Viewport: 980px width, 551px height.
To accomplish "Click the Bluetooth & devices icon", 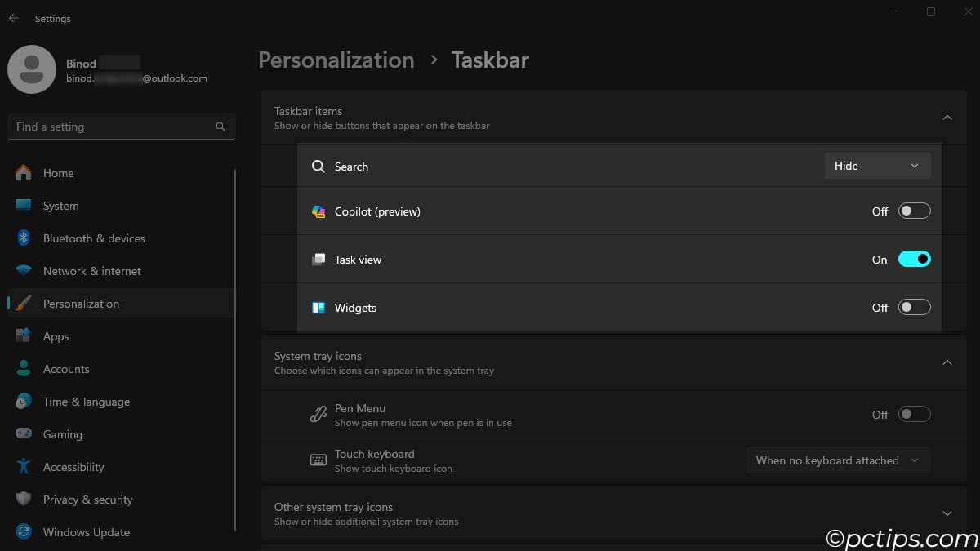I will pos(24,238).
